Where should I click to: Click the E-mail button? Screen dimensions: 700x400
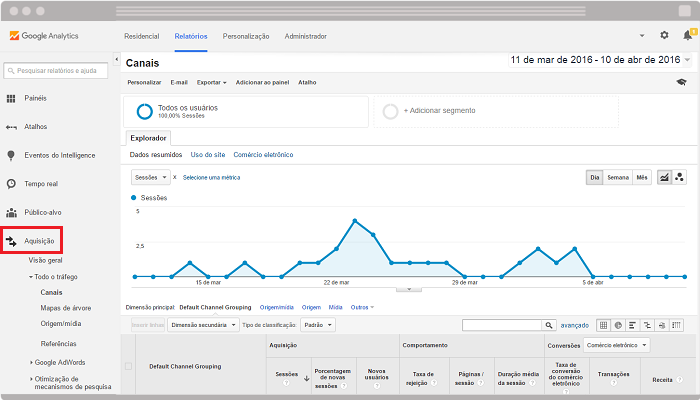click(x=179, y=83)
